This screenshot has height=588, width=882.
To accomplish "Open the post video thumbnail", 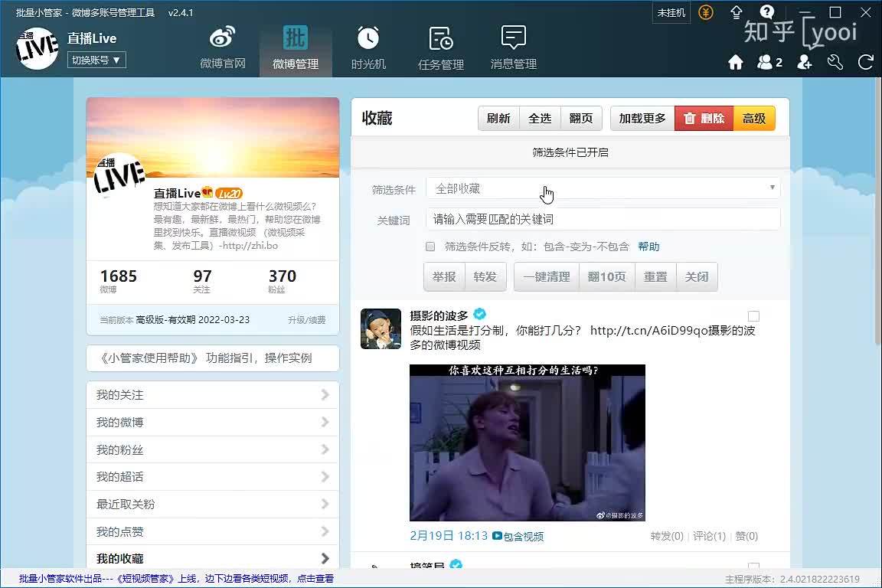I will click(527, 443).
